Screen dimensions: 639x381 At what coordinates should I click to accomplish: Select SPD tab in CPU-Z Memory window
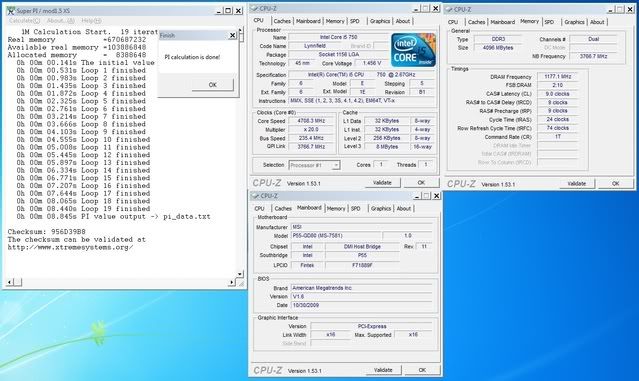[x=549, y=22]
